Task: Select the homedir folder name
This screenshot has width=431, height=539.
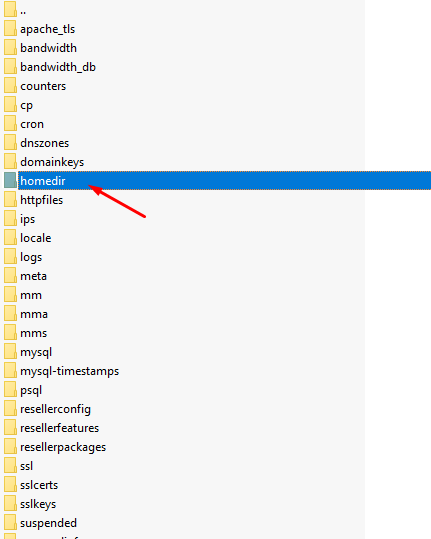Action: tap(43, 181)
